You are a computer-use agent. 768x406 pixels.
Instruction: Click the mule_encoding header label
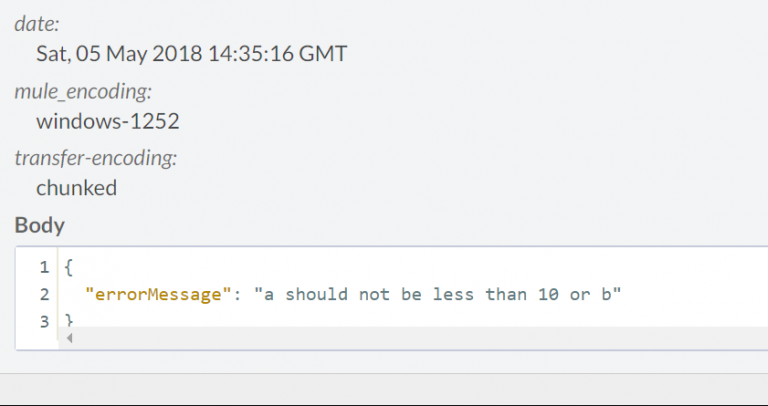[83, 91]
